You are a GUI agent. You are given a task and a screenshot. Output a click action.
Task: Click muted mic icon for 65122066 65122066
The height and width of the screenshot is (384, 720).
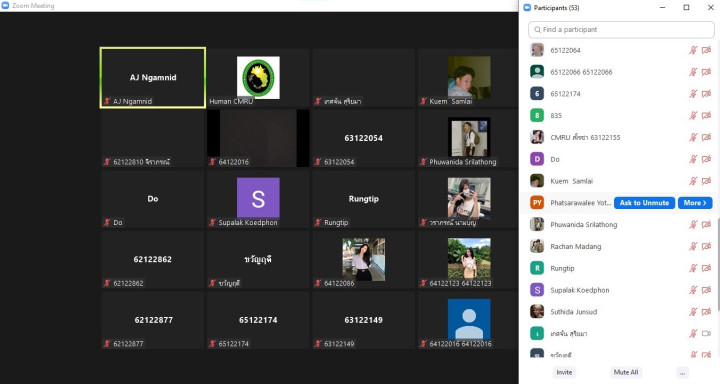pos(693,72)
